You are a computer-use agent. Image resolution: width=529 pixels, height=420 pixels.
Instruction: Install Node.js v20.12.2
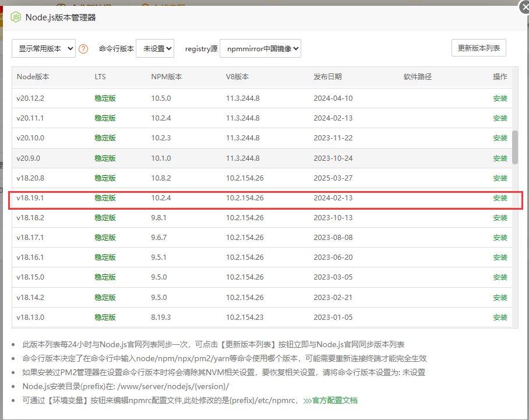(x=500, y=98)
